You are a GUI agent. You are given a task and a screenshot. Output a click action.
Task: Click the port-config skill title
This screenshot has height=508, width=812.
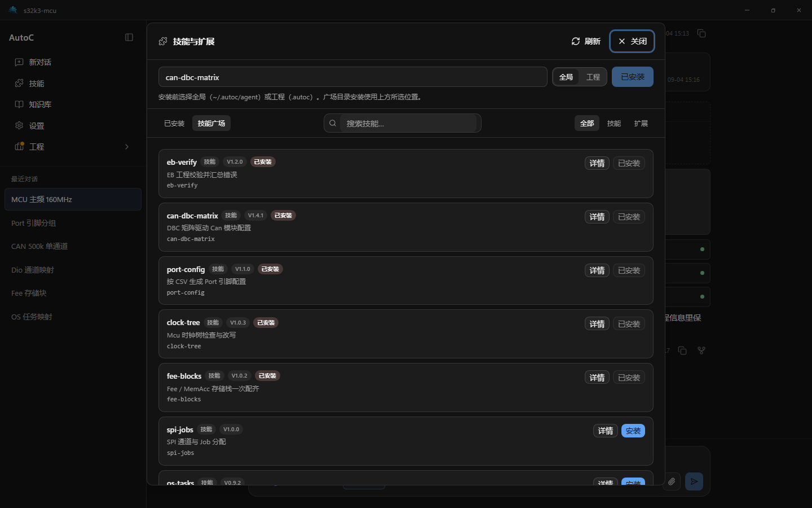[186, 269]
